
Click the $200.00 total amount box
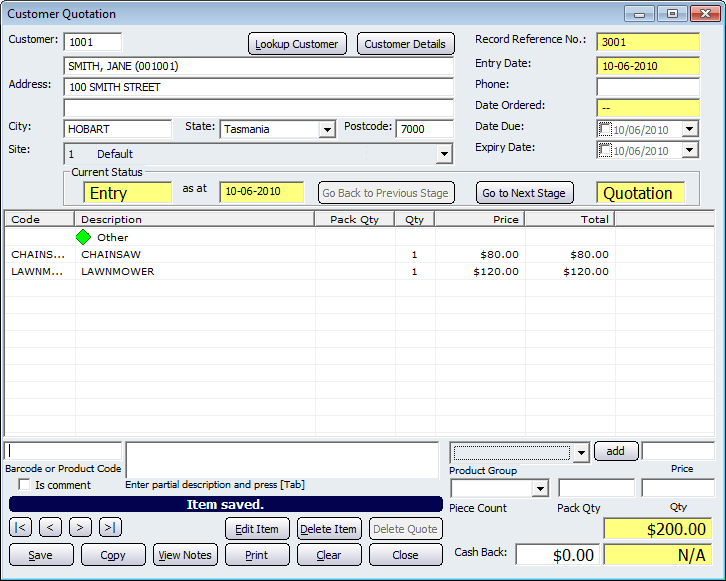657,529
